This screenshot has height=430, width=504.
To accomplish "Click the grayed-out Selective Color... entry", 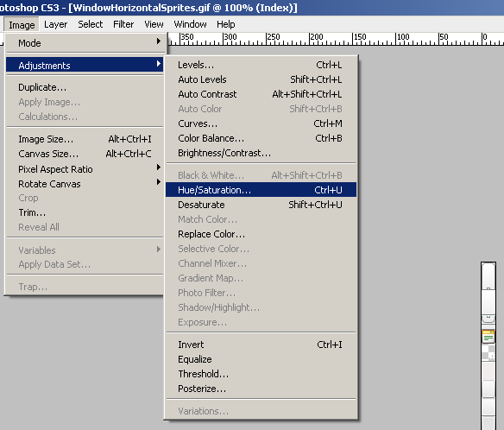I will click(x=261, y=249).
